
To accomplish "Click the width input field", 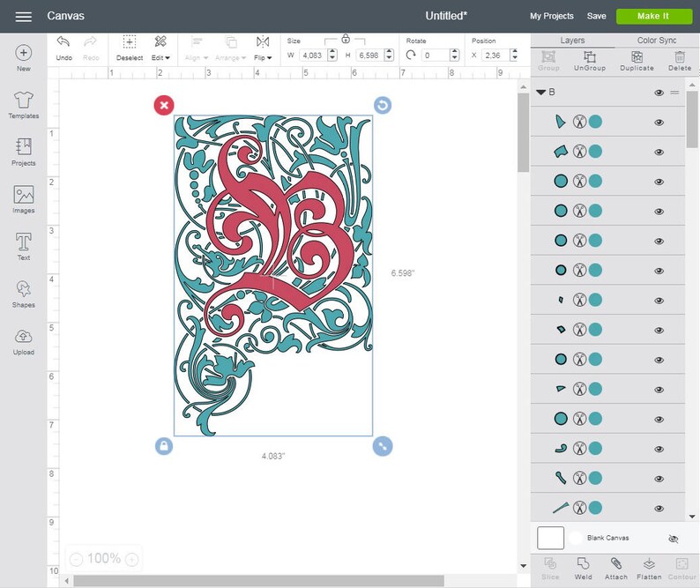I will coord(313,56).
